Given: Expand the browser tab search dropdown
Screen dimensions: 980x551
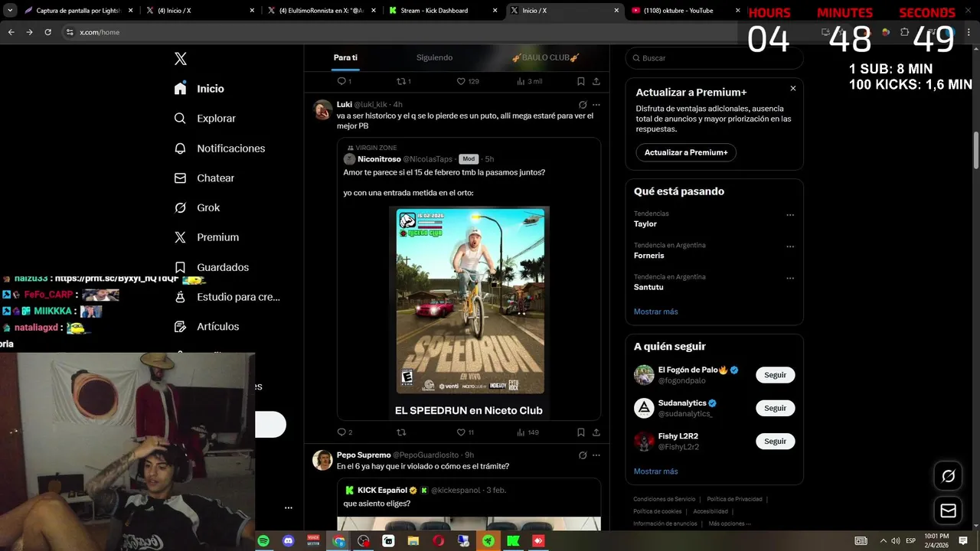Looking at the screenshot, I should [9, 11].
